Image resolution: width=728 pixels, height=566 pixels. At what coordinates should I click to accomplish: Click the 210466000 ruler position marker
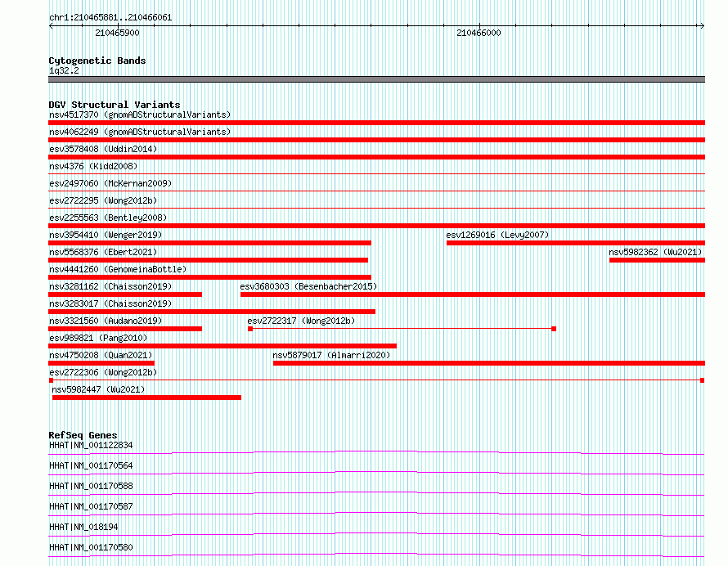(479, 33)
